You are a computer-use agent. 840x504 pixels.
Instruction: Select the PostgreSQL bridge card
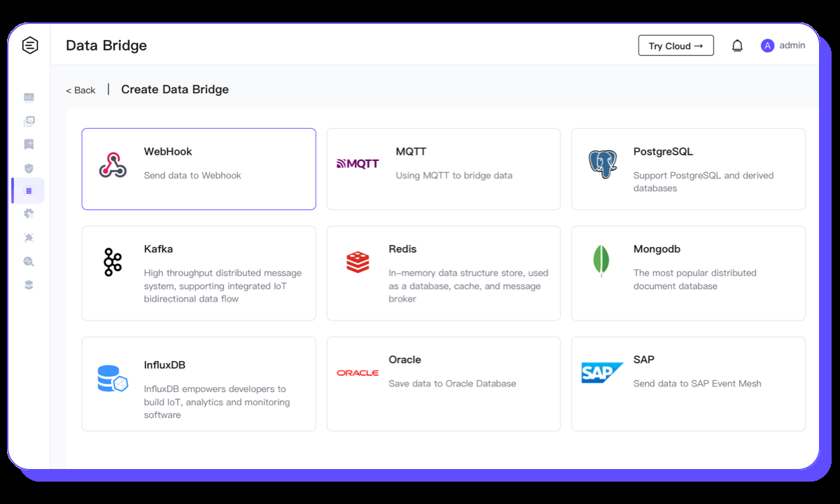(688, 169)
